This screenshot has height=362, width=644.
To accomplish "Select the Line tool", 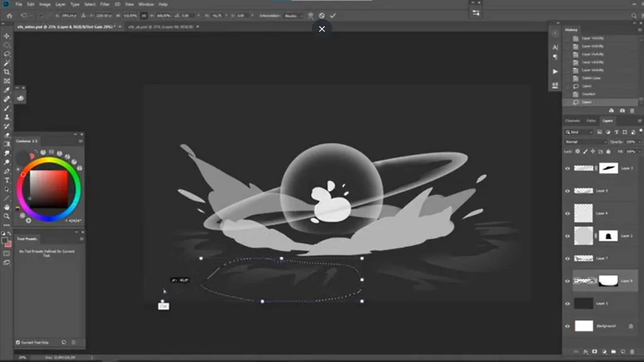I will coord(6,198).
